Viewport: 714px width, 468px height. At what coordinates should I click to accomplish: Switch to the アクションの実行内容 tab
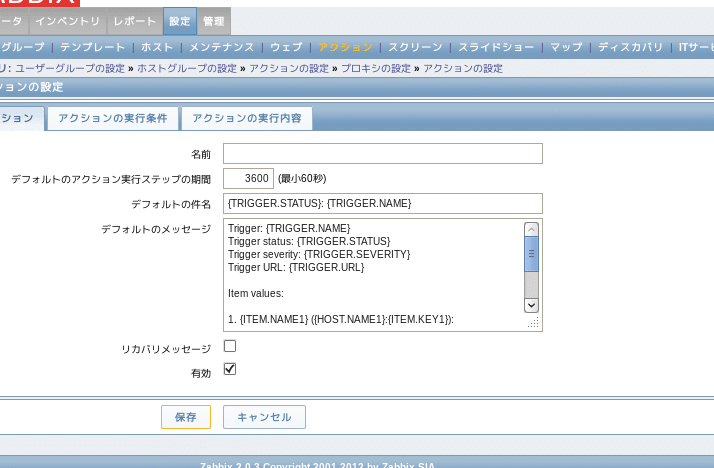246,118
